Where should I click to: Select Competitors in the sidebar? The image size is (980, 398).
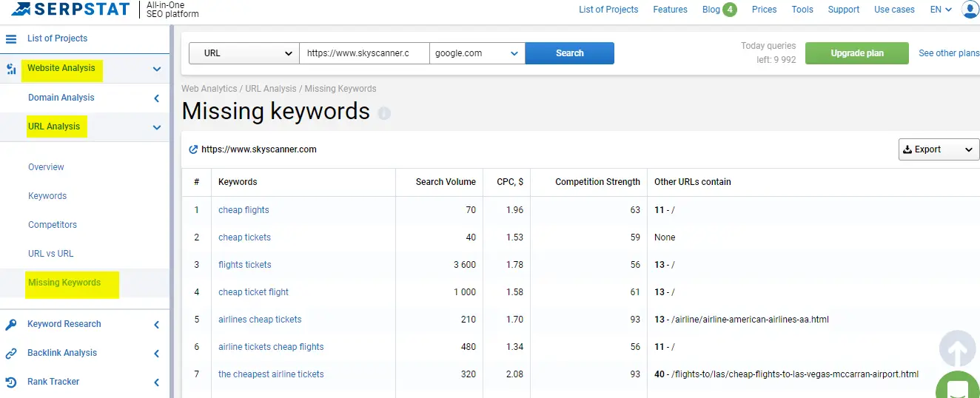53,225
